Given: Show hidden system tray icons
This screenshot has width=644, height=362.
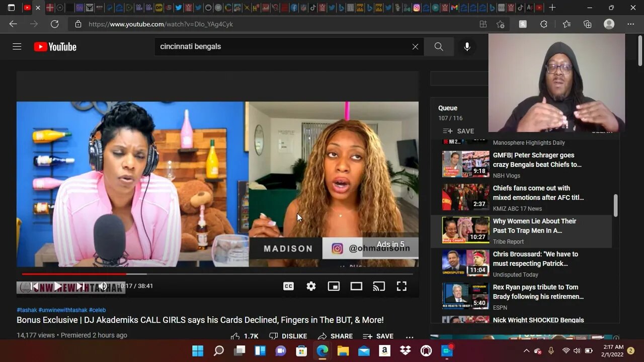Looking at the screenshot, I should (x=526, y=351).
